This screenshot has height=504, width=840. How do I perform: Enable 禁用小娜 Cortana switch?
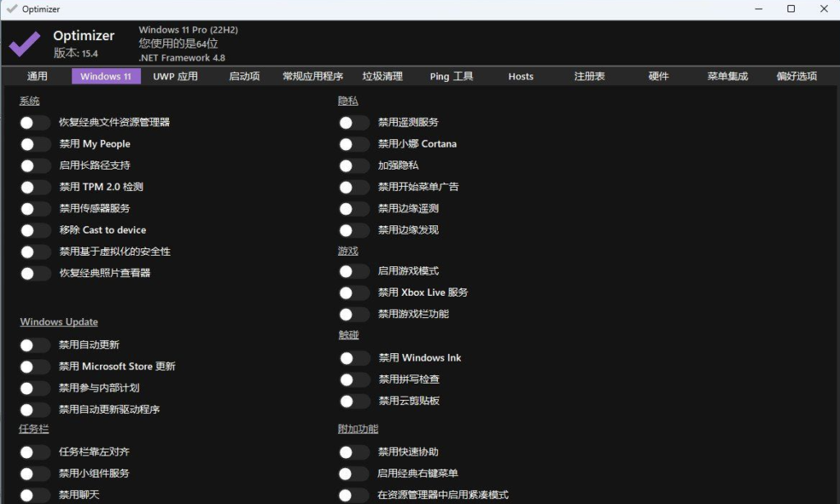[x=353, y=143]
